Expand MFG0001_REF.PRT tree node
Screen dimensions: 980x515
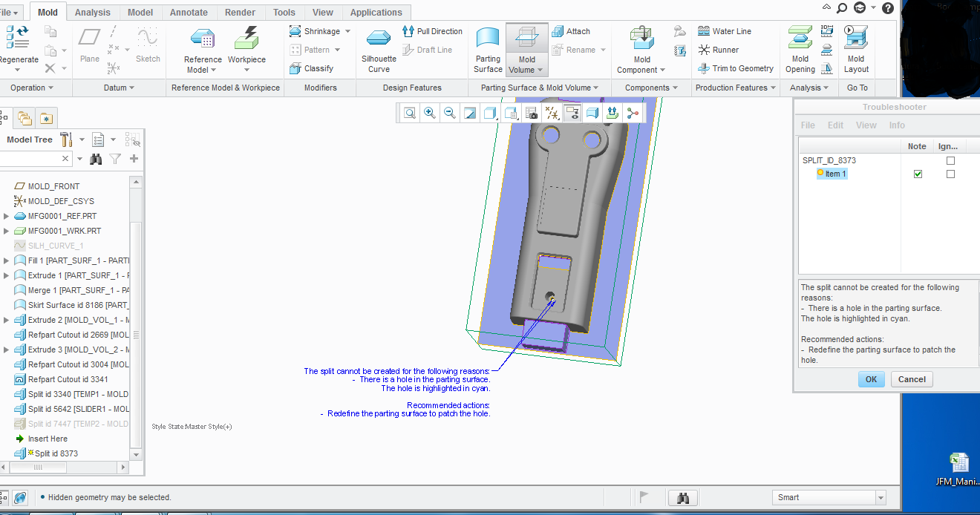coord(6,216)
